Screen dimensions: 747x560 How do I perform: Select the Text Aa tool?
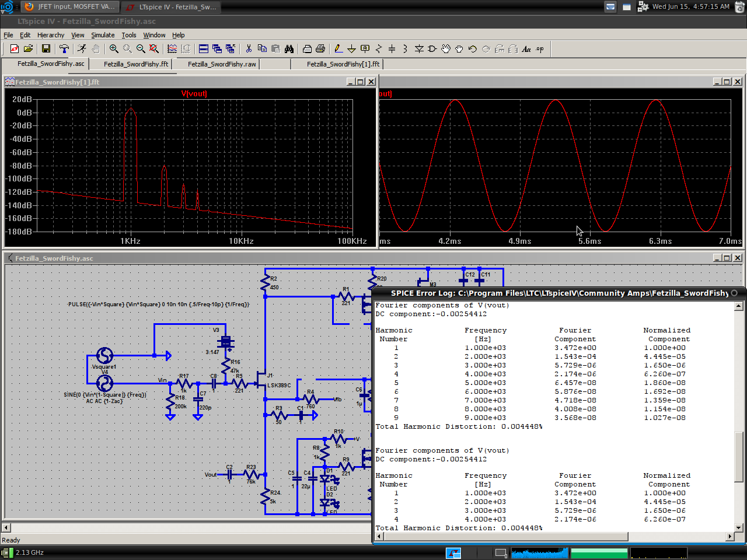[526, 49]
